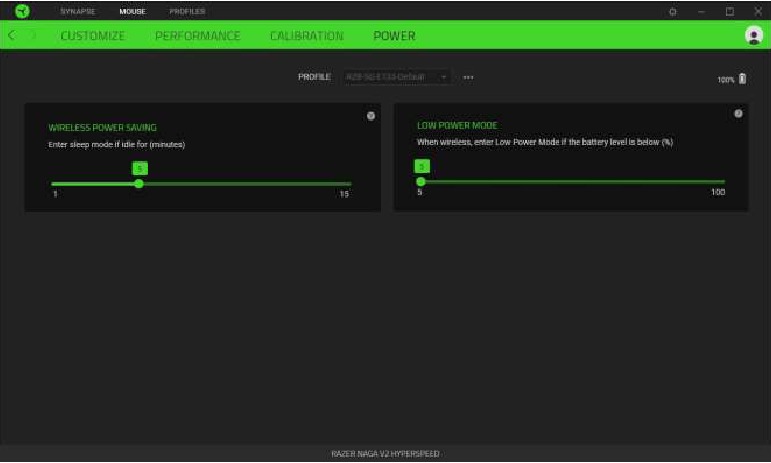The width and height of the screenshot is (771, 463).
Task: Switch to the Synapse tab
Action: (78, 11)
